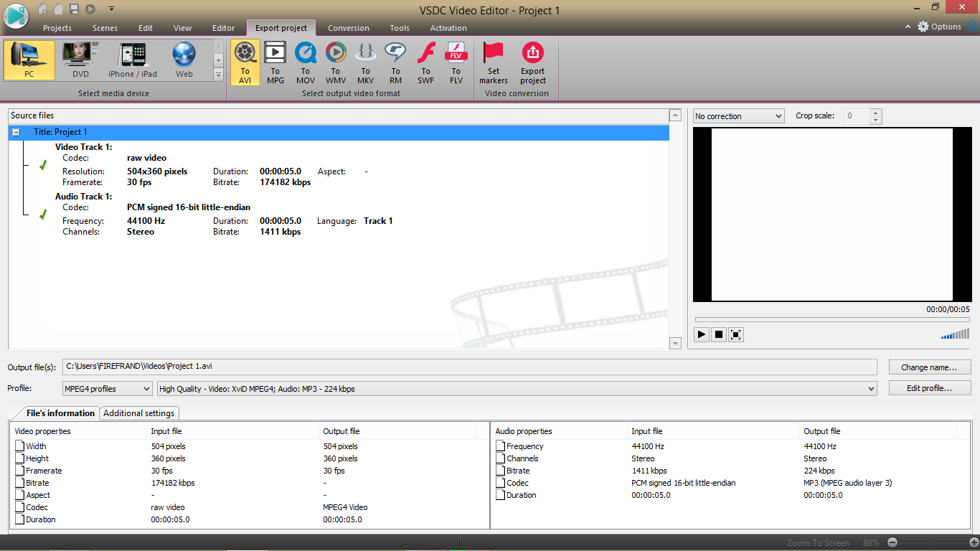Enable fullscreen preview mode toggle
The height and width of the screenshot is (551, 980).
[735, 334]
